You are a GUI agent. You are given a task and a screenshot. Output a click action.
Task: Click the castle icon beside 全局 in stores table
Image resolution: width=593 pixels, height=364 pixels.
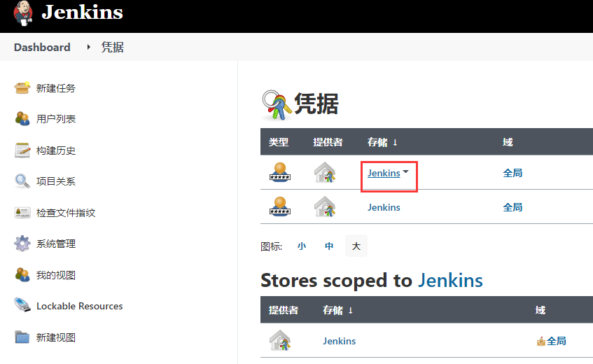[540, 342]
